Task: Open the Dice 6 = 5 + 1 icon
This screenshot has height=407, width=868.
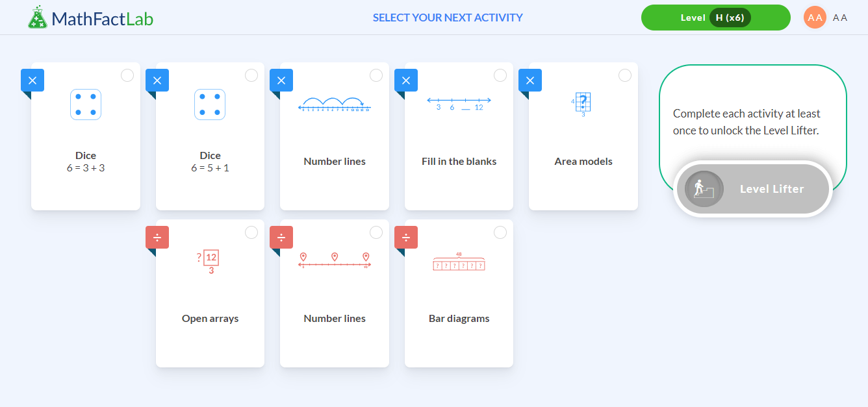Action: (210, 105)
